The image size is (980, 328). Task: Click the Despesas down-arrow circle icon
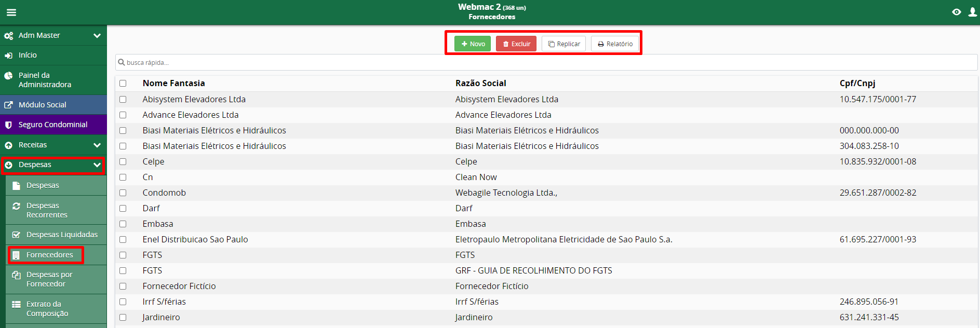click(8, 165)
